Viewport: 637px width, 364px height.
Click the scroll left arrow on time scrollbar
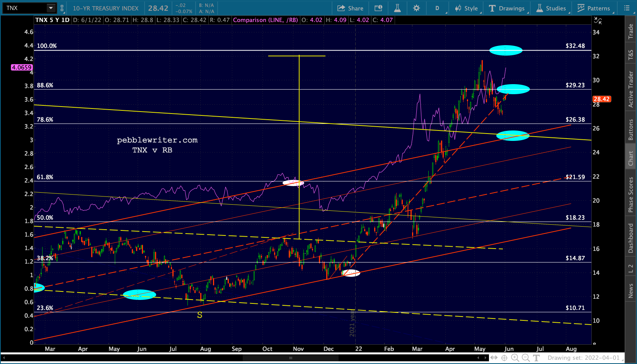click(x=479, y=358)
